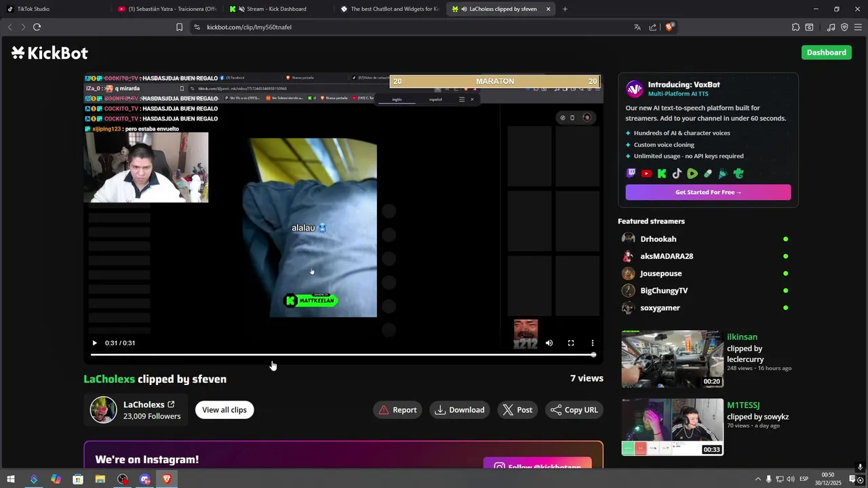
Task: Open system volume tray icon
Action: coord(791,479)
